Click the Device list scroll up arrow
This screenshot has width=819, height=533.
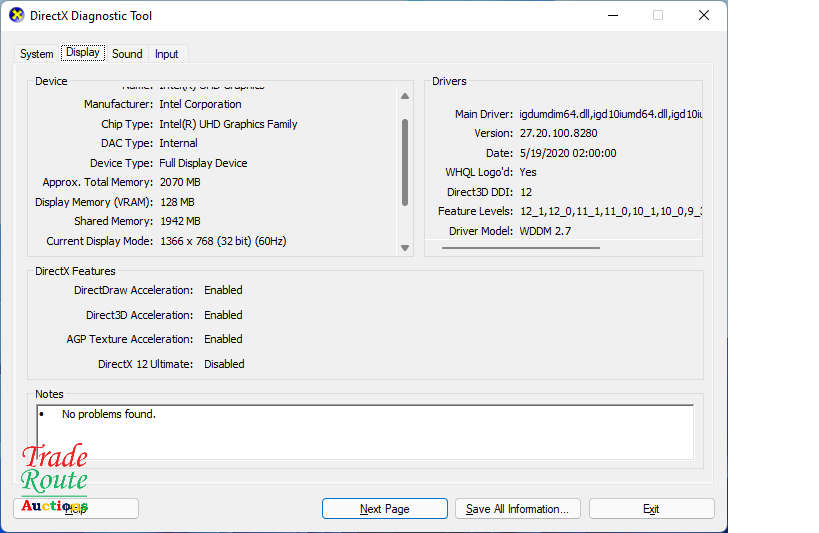click(405, 96)
